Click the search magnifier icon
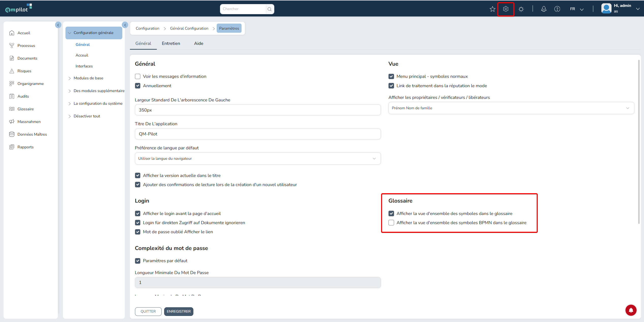644x322 pixels. [x=269, y=9]
